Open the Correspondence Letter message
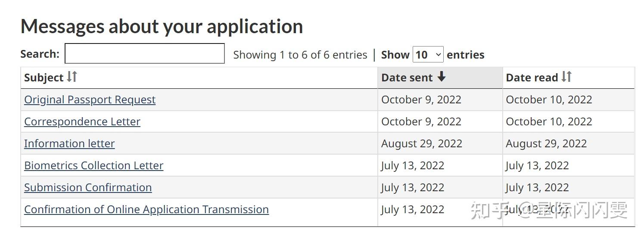This screenshot has width=644, height=236. point(82,121)
